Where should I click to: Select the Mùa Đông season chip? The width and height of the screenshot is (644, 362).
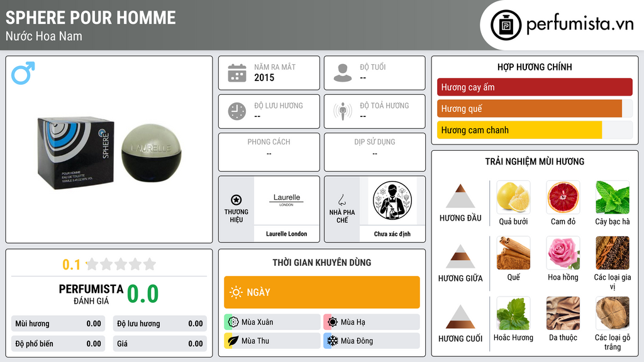coord(372,341)
